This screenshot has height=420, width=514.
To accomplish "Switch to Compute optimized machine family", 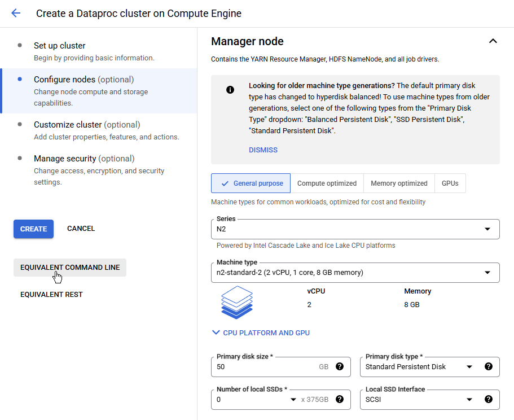I will click(x=327, y=183).
